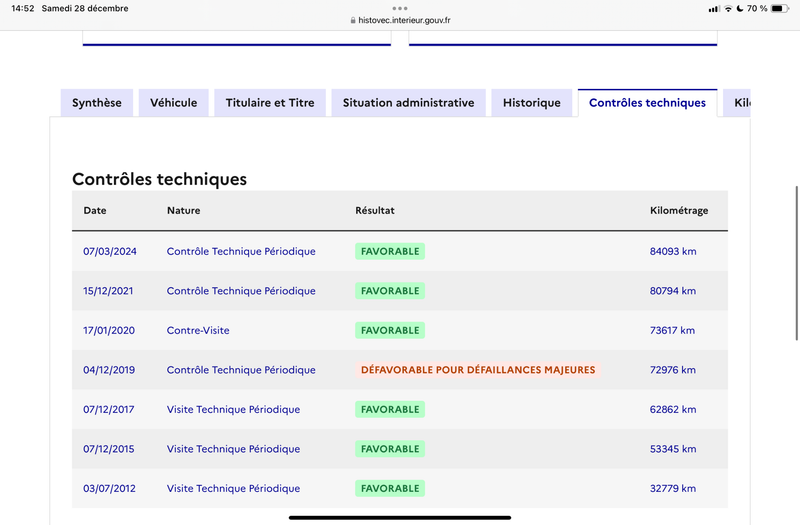Select the Situation administrative tab
The width and height of the screenshot is (800, 525).
[408, 103]
